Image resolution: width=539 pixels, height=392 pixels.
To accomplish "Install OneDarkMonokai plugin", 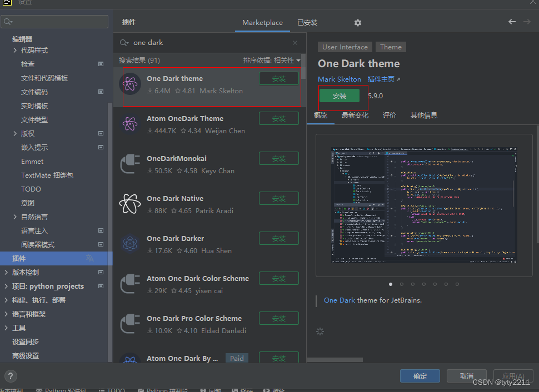I will [279, 158].
